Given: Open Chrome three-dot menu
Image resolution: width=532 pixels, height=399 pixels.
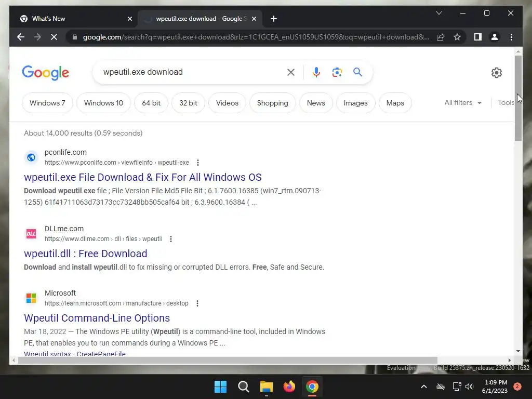Looking at the screenshot, I should tap(511, 37).
